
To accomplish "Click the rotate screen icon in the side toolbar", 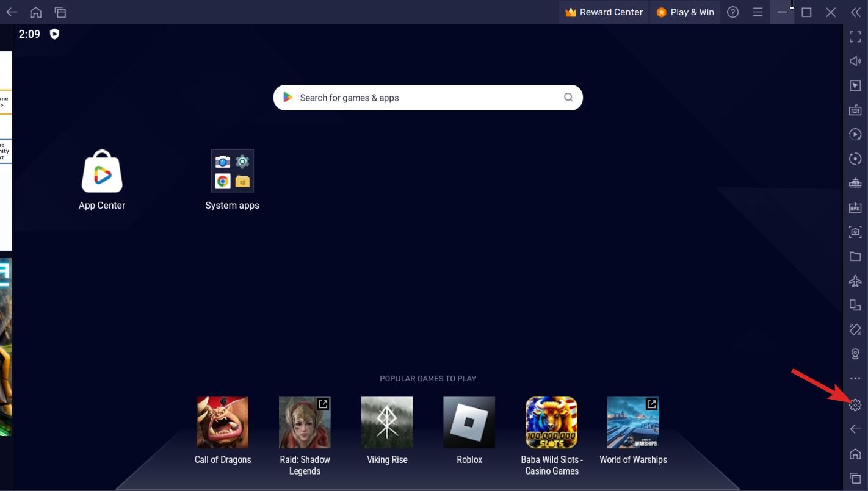I will coord(855,329).
